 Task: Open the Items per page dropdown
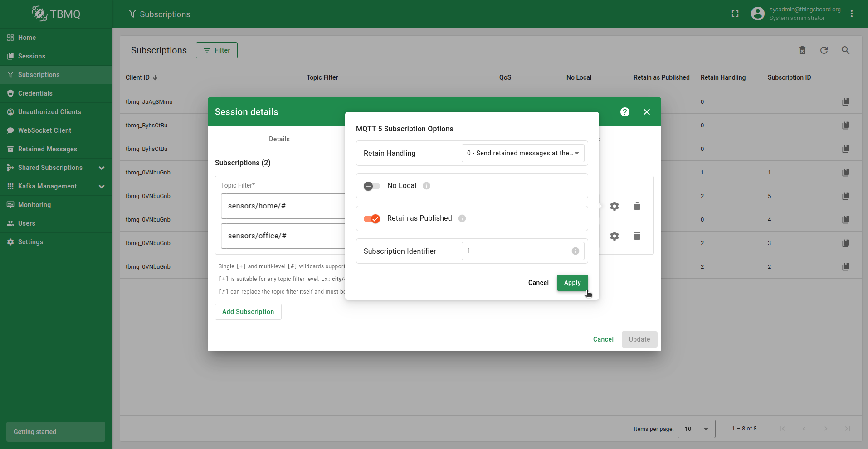(696, 429)
